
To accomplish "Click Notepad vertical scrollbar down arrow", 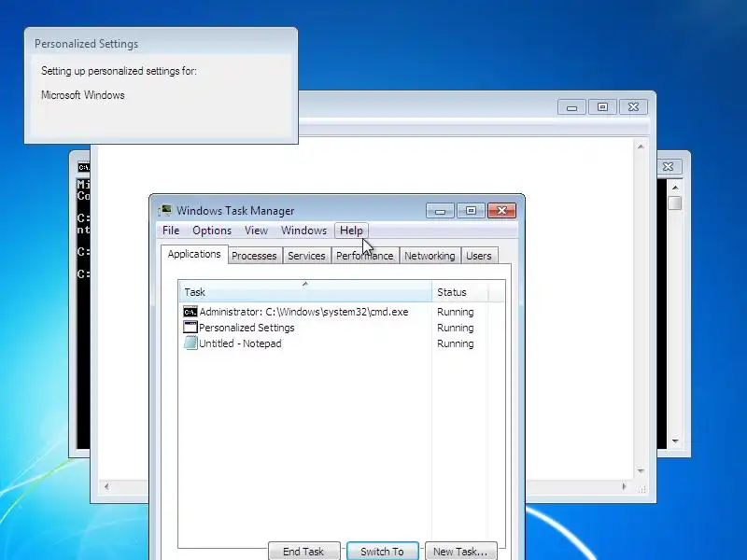I will point(641,471).
